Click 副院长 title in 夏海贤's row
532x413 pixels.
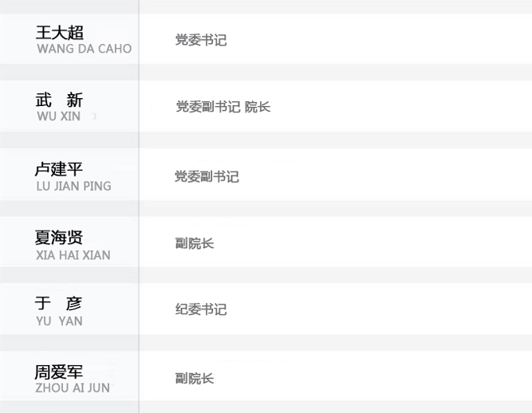(x=195, y=244)
